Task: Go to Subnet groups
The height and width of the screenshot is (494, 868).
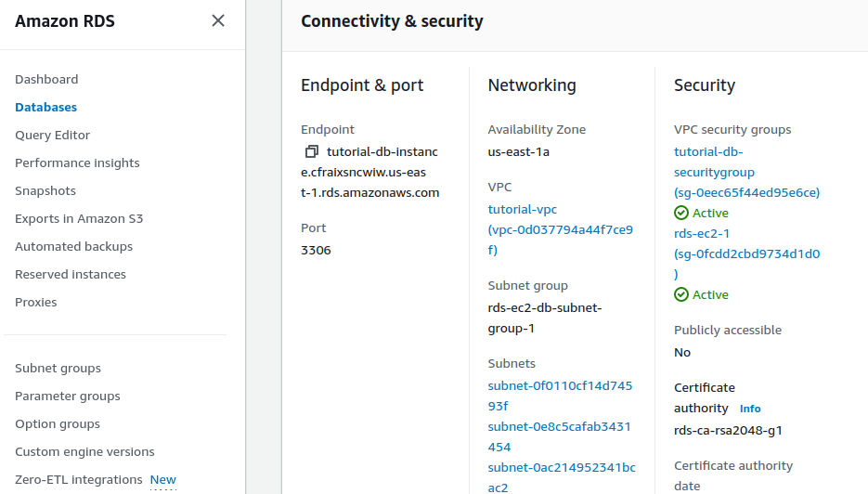Action: (58, 369)
